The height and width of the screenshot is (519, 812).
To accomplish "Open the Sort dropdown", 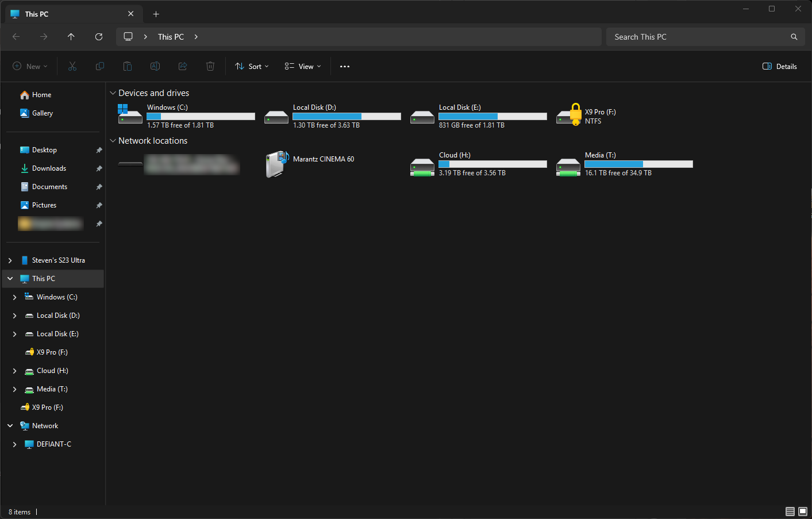I will coord(251,66).
